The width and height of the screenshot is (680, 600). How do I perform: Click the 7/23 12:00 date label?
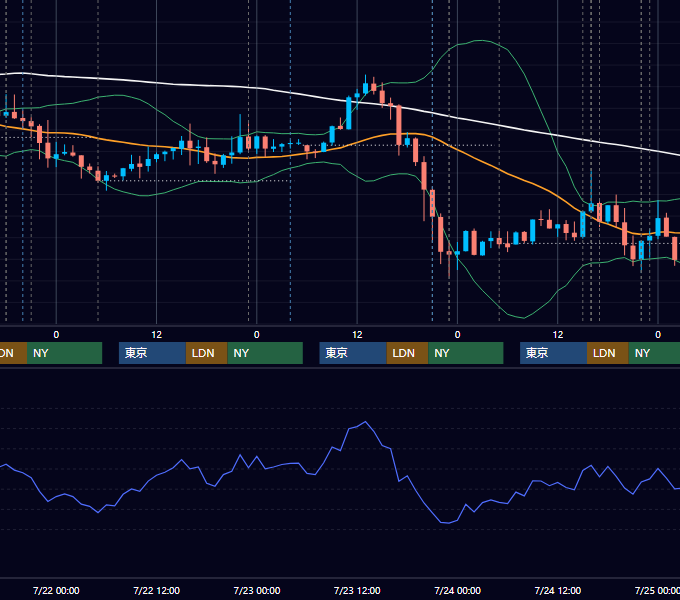tap(357, 590)
